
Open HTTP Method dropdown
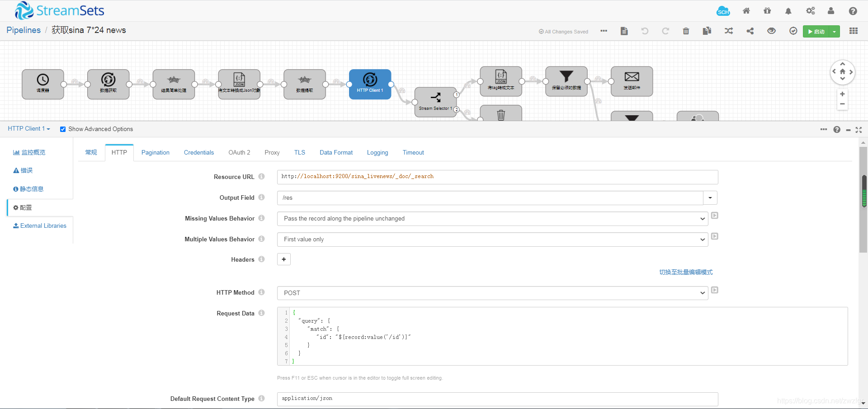coord(492,293)
